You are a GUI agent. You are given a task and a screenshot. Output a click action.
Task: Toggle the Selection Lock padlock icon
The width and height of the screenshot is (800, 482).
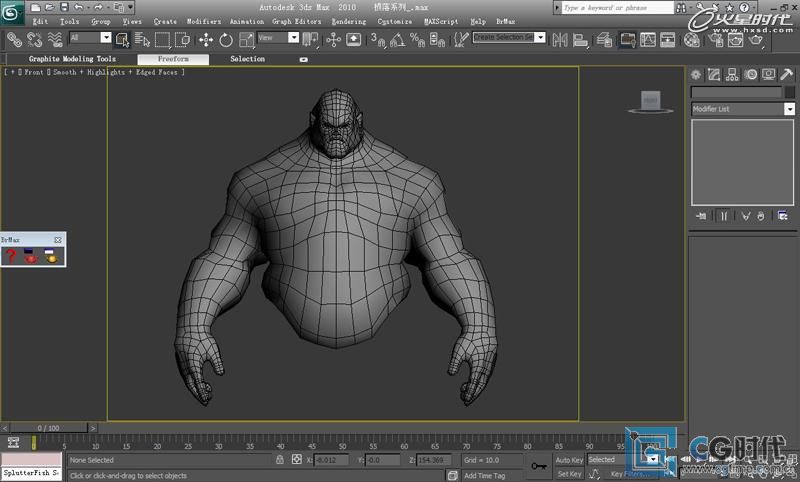280,460
